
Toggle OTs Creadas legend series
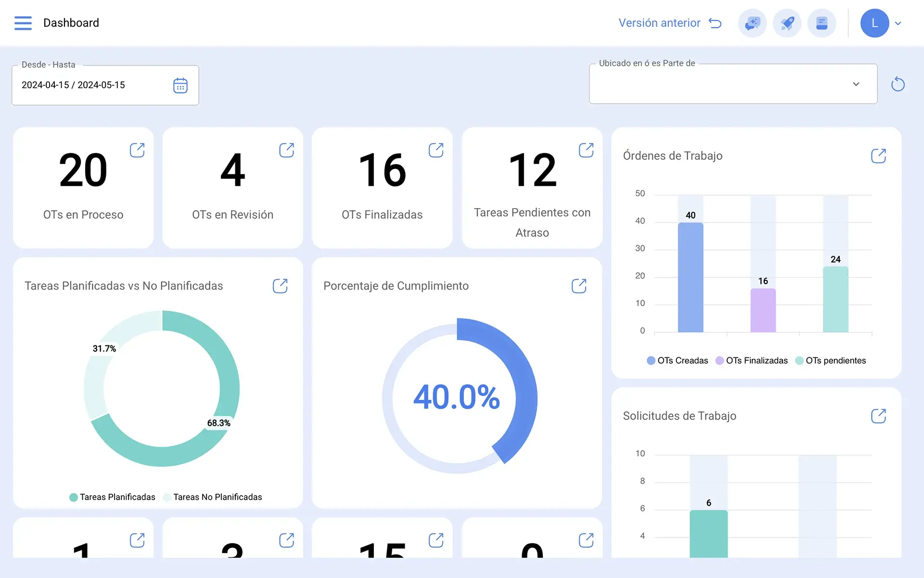coord(677,361)
